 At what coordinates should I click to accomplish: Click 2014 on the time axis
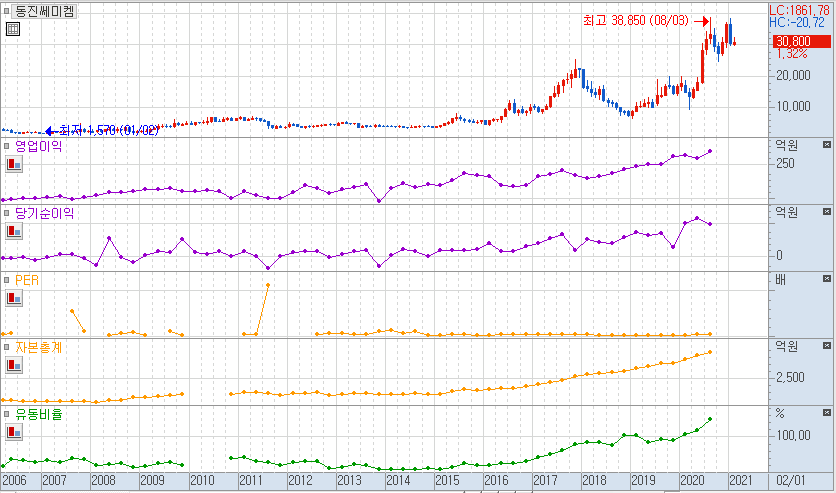(x=398, y=480)
